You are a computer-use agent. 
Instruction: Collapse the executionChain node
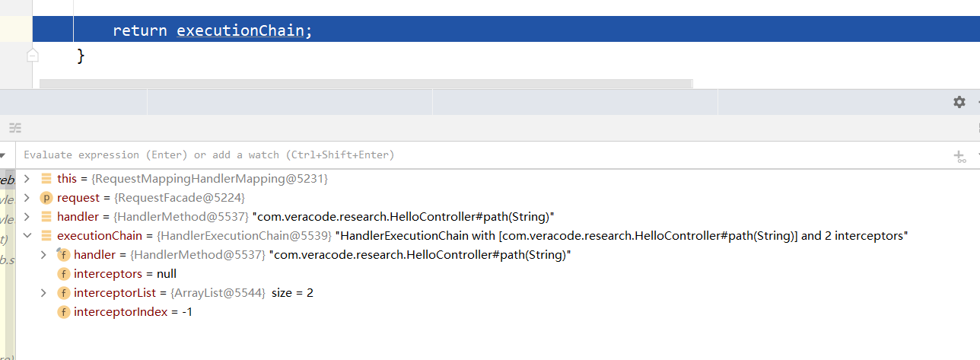pos(27,236)
